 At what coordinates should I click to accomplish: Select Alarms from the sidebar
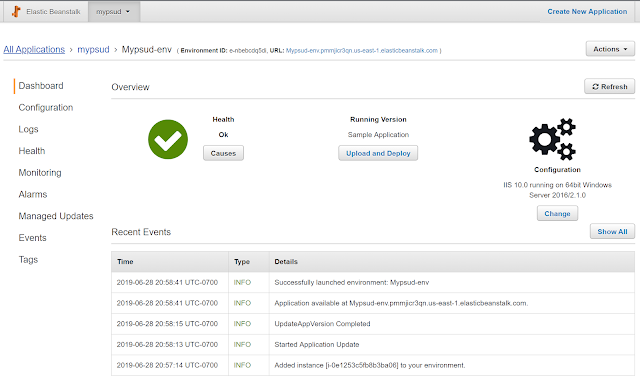[x=33, y=194]
